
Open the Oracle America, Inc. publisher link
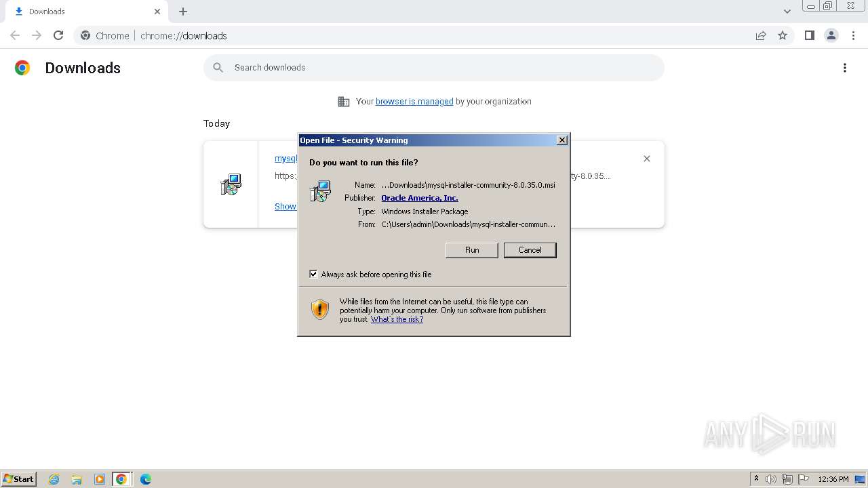point(420,198)
